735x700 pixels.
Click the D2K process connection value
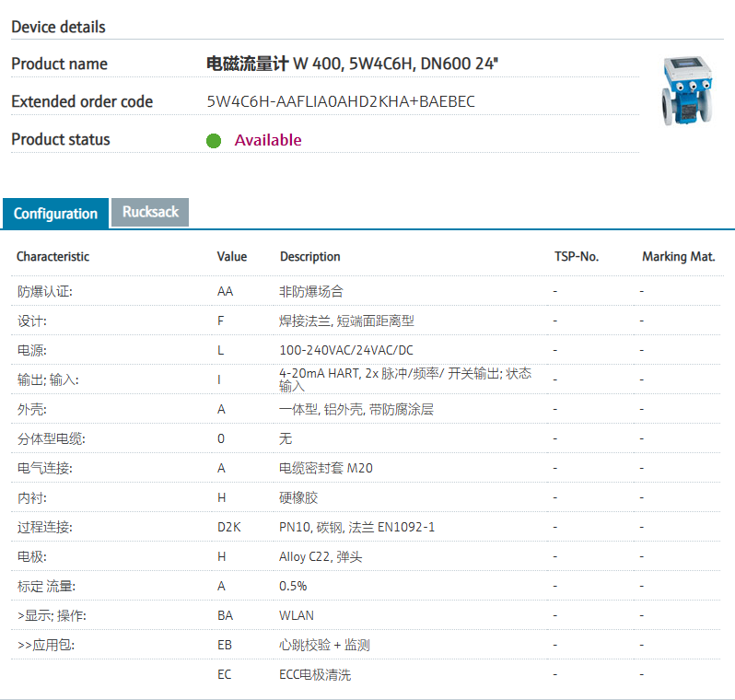[x=229, y=527]
